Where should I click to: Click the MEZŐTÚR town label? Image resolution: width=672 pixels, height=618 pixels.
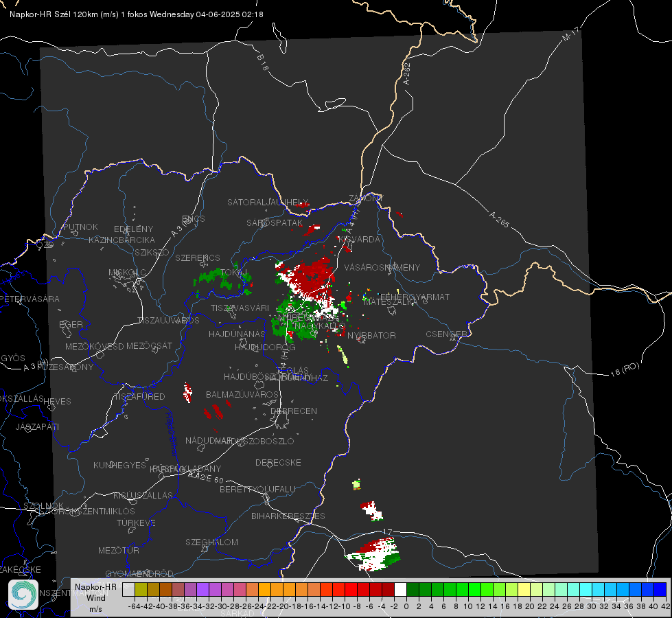(119, 550)
